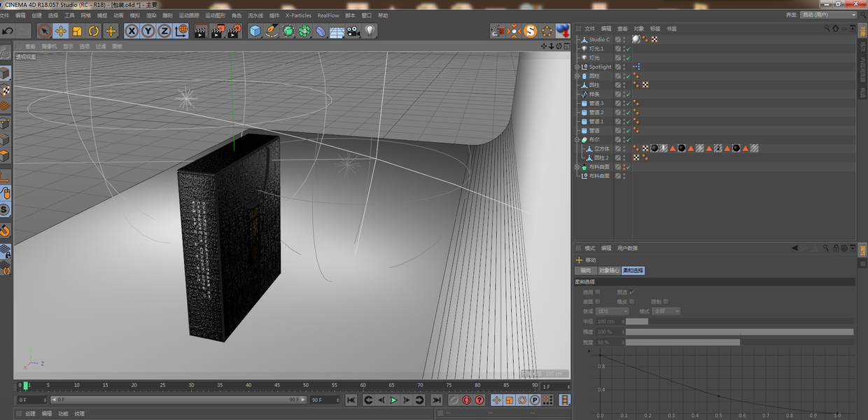Switch to the 对象轴心 tab
The width and height of the screenshot is (868, 420).
[x=609, y=270]
